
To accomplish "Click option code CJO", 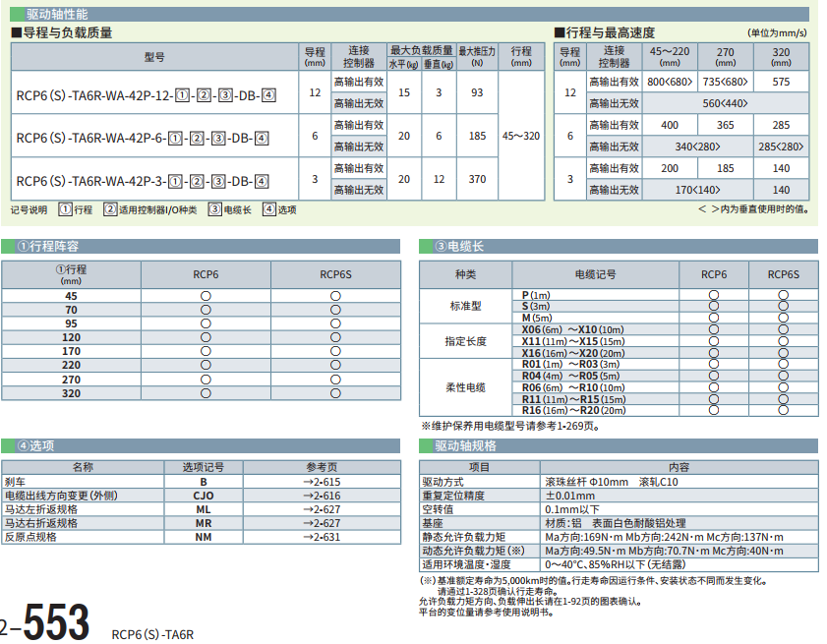I will (203, 496).
